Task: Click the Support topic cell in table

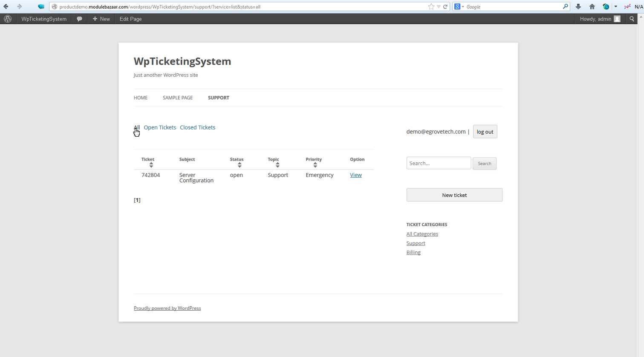Action: tap(278, 175)
